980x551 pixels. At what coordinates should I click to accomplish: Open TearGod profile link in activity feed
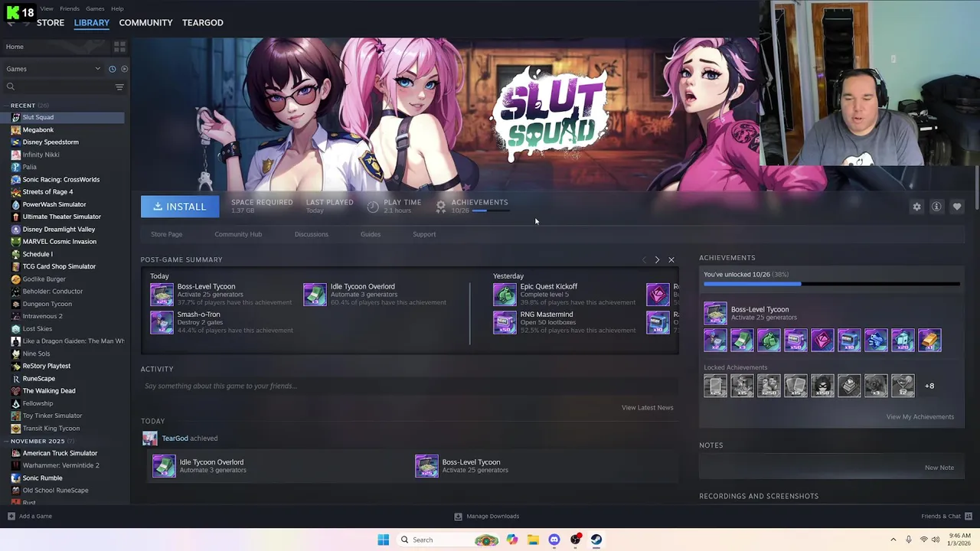(x=175, y=439)
